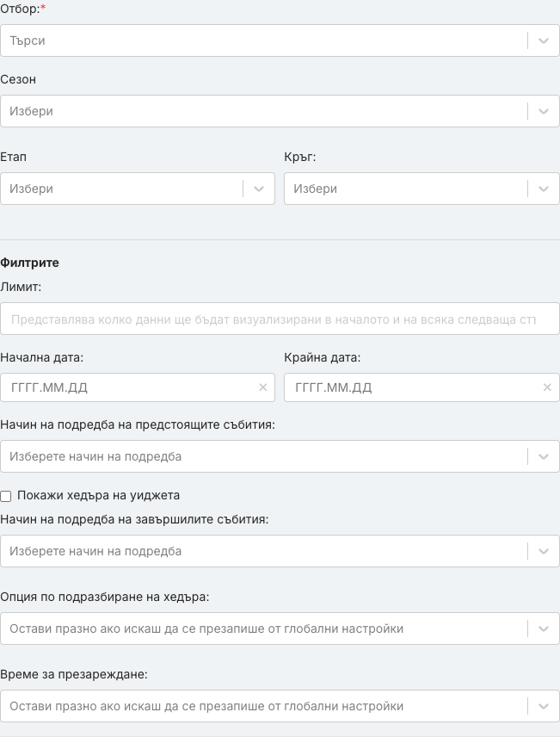Screen dimensions: 560x737
Task: Clear the Крайна дата field with X icon
Action: (x=547, y=387)
